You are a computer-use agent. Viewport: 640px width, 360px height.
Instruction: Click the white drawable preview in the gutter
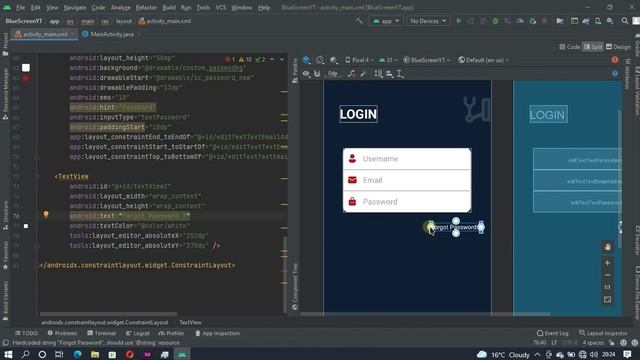point(26,68)
